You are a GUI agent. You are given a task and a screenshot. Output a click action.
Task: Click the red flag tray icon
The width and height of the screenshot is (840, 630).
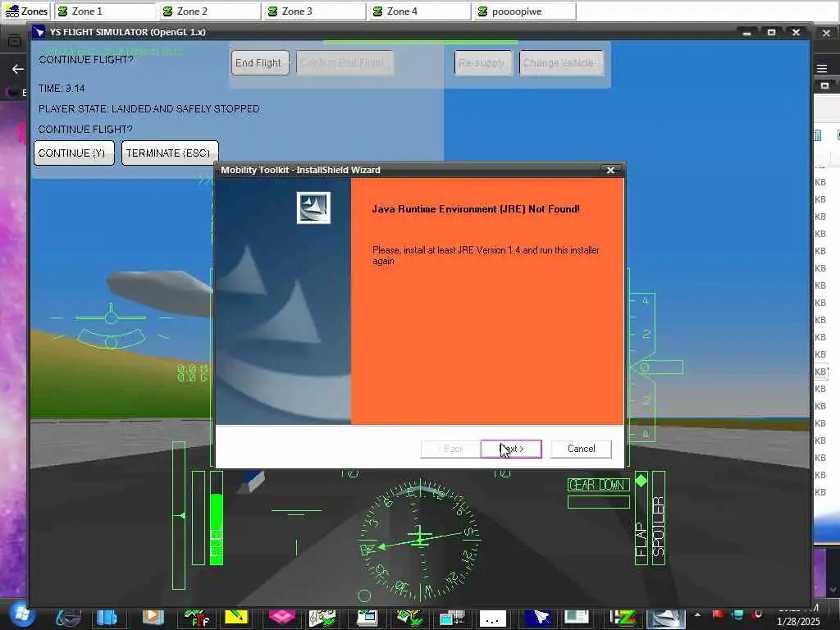[x=719, y=614]
